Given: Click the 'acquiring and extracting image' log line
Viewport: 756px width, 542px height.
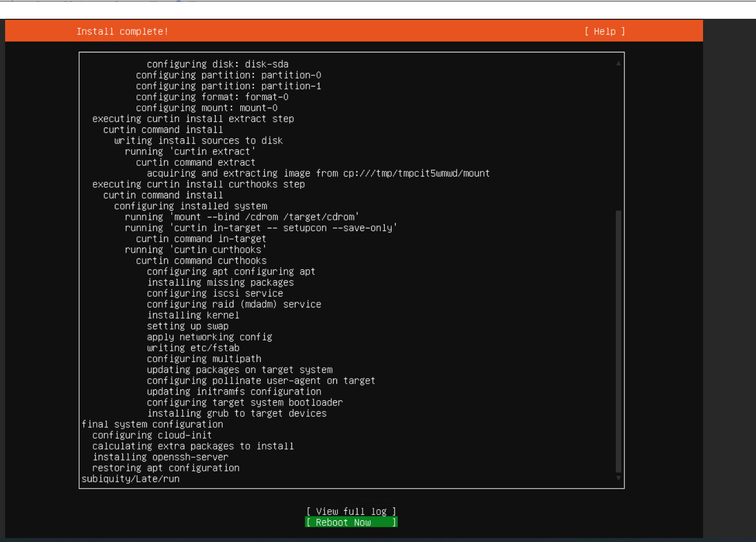Looking at the screenshot, I should click(x=318, y=174).
